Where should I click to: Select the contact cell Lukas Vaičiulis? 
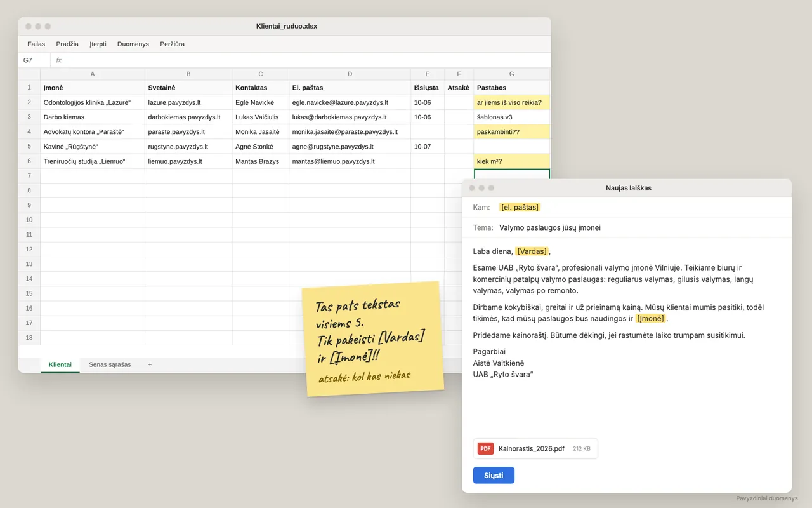(261, 117)
